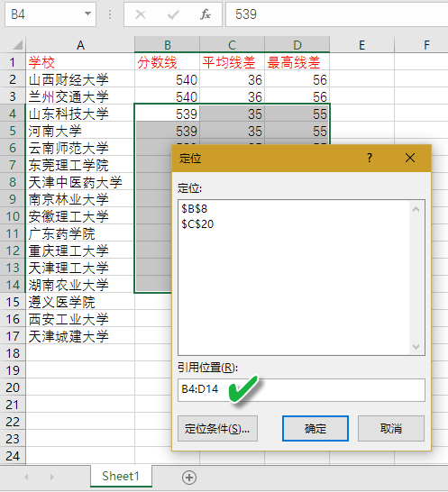Click the confirm checkmark in formula bar
Image resolution: width=448 pixels, height=492 pixels.
(173, 14)
